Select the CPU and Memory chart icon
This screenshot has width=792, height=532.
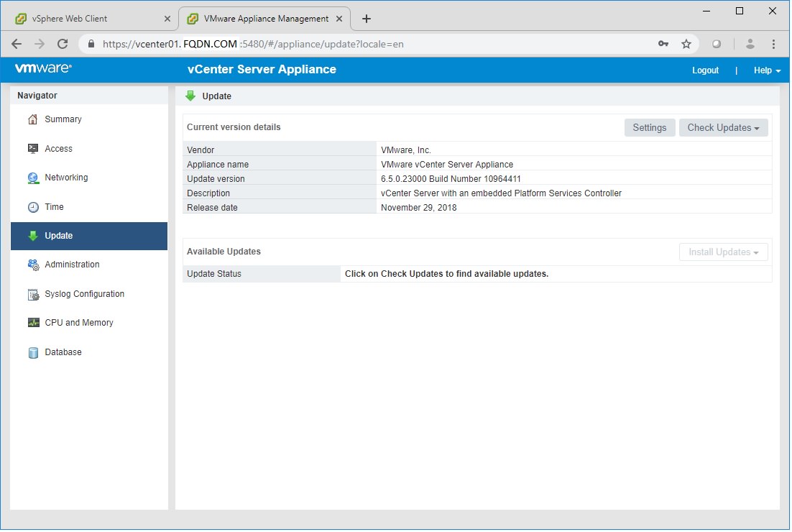(x=33, y=324)
